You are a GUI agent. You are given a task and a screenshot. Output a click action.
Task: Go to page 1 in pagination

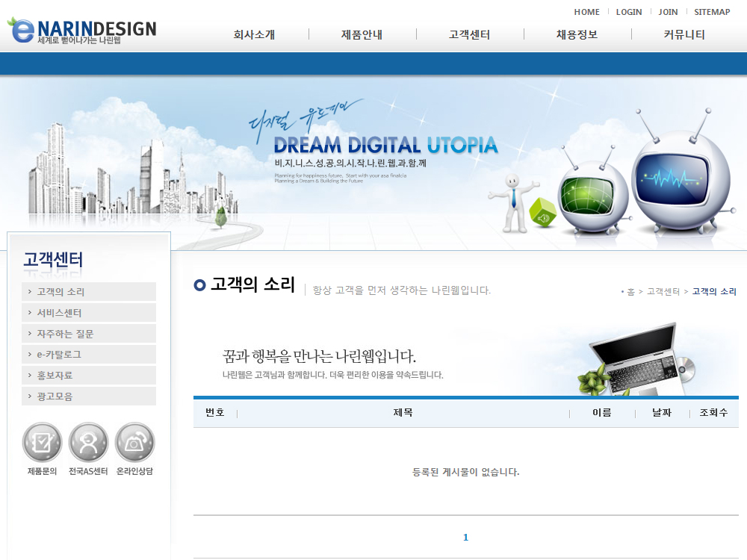465,538
